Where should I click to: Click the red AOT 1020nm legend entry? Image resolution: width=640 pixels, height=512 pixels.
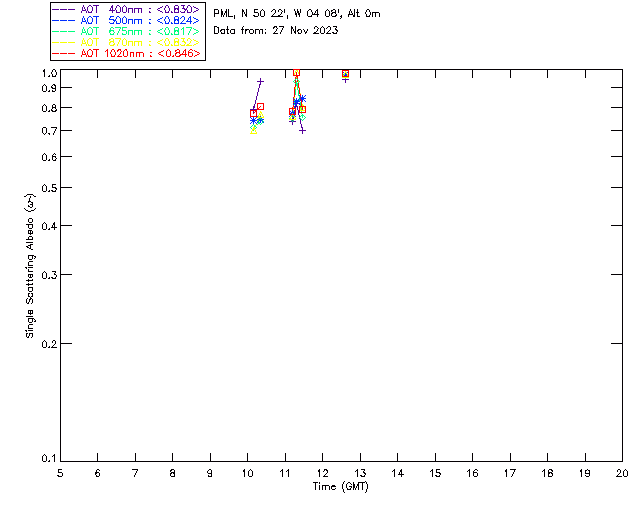point(126,53)
